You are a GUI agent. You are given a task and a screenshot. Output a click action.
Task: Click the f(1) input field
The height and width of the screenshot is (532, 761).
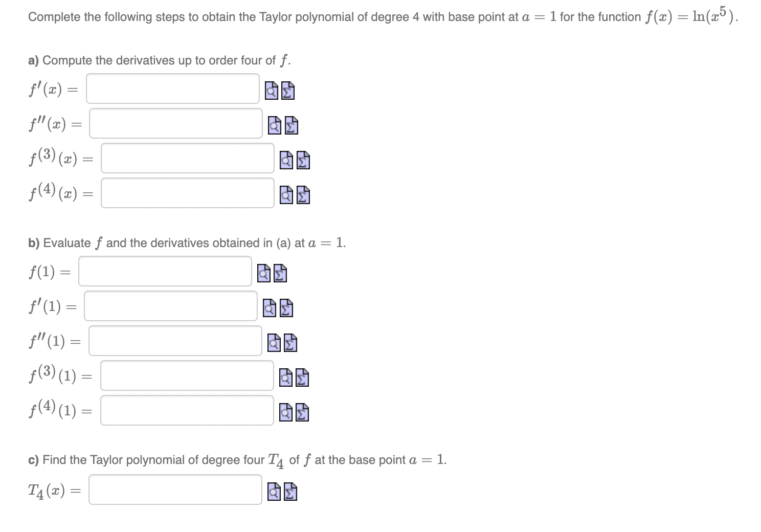(165, 271)
